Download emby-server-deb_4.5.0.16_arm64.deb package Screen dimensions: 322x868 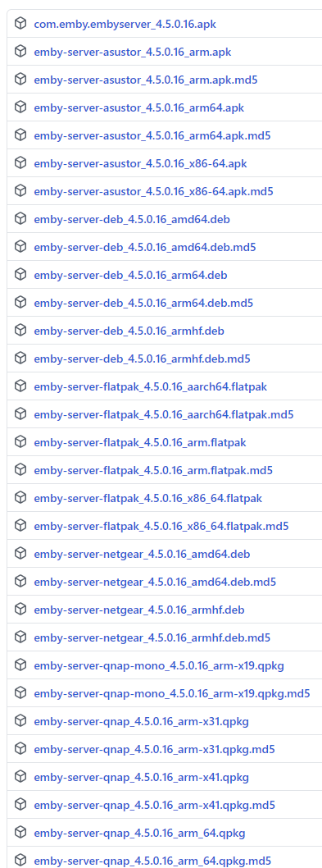pos(130,275)
